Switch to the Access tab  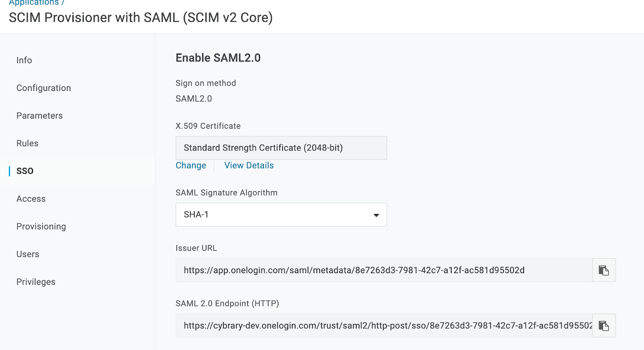(x=31, y=199)
